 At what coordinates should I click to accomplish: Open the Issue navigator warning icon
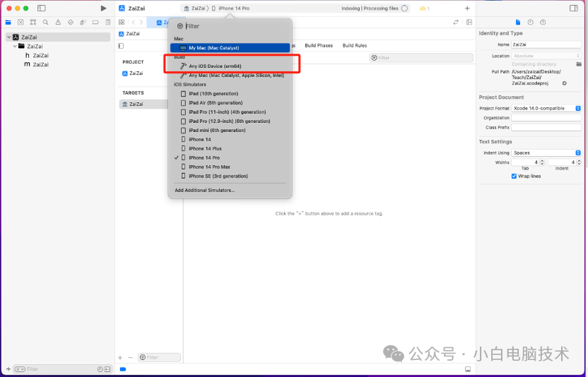pyautogui.click(x=58, y=23)
